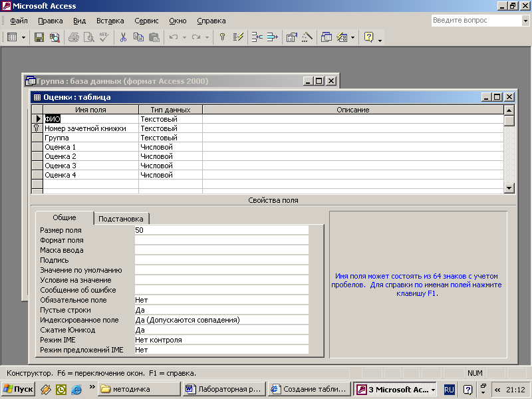The width and height of the screenshot is (532, 399).
Task: Open the Сервис menu
Action: [x=146, y=21]
